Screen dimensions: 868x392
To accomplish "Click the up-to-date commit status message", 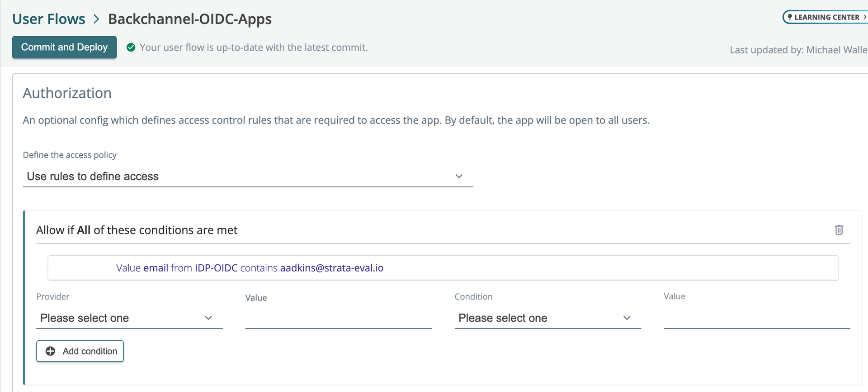I will point(254,48).
